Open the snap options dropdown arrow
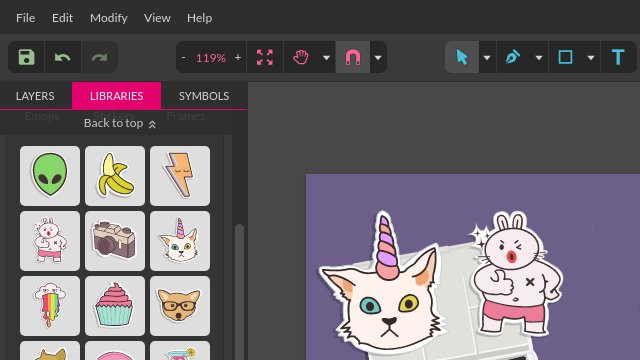 pyautogui.click(x=378, y=58)
